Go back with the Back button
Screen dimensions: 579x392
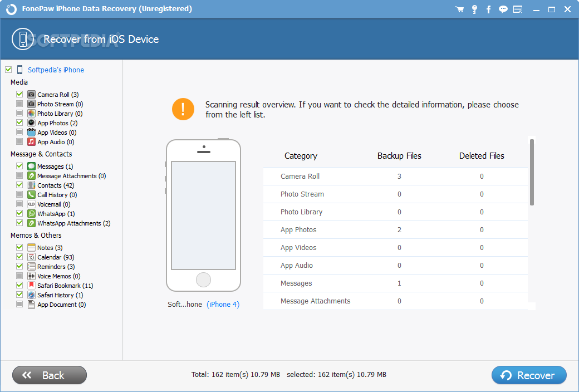click(x=50, y=375)
